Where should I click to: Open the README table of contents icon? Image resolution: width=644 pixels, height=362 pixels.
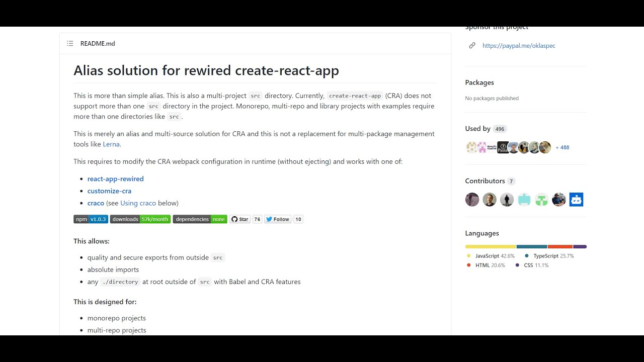(70, 44)
